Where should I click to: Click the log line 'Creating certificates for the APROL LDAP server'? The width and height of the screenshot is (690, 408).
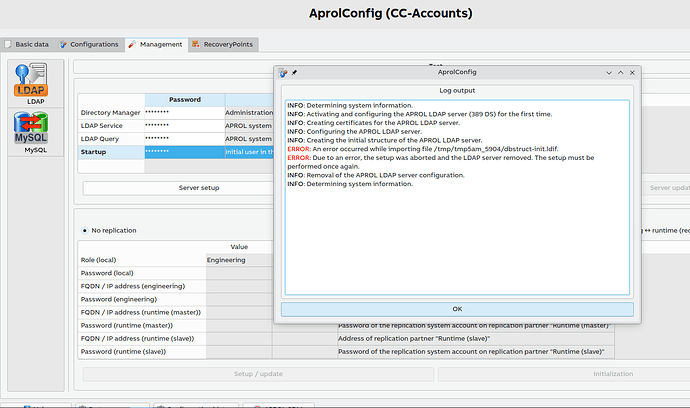(373, 123)
